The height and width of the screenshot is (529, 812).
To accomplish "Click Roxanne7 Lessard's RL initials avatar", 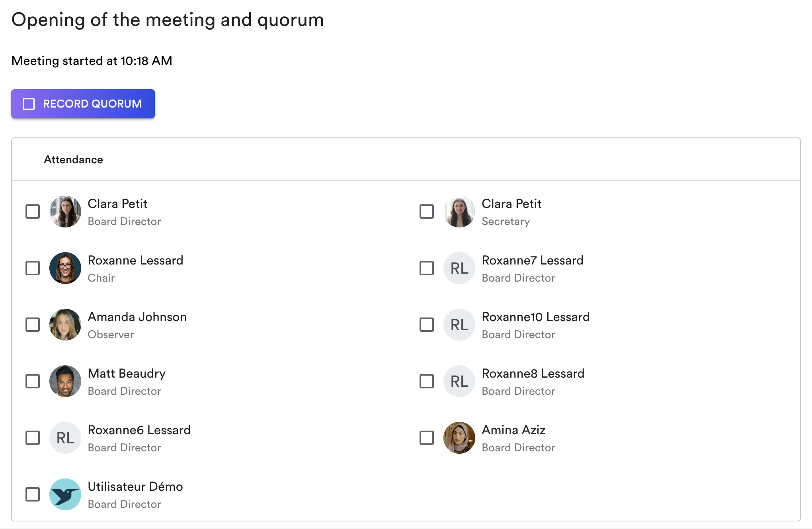I will click(x=459, y=268).
